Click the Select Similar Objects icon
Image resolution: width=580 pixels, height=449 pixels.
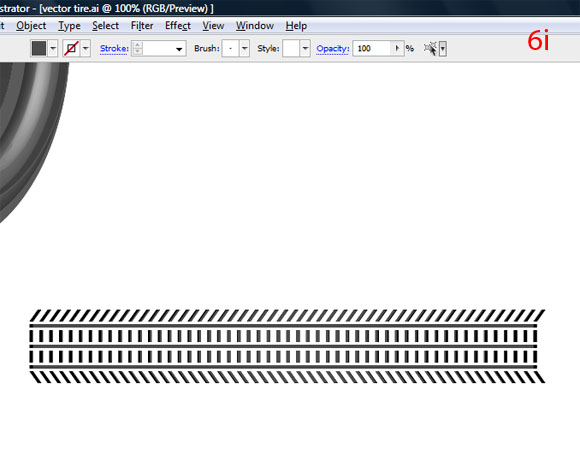(x=431, y=48)
